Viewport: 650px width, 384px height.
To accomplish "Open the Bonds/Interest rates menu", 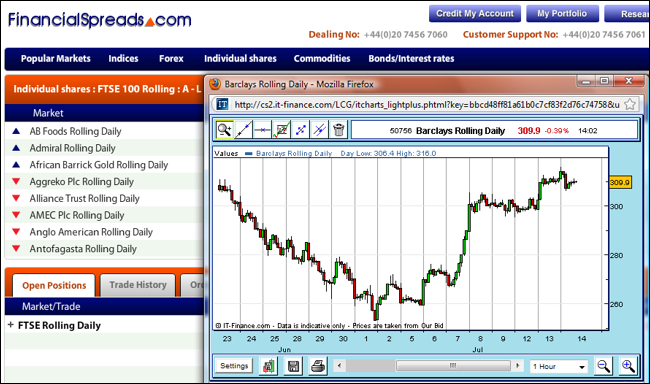I will pos(411,58).
